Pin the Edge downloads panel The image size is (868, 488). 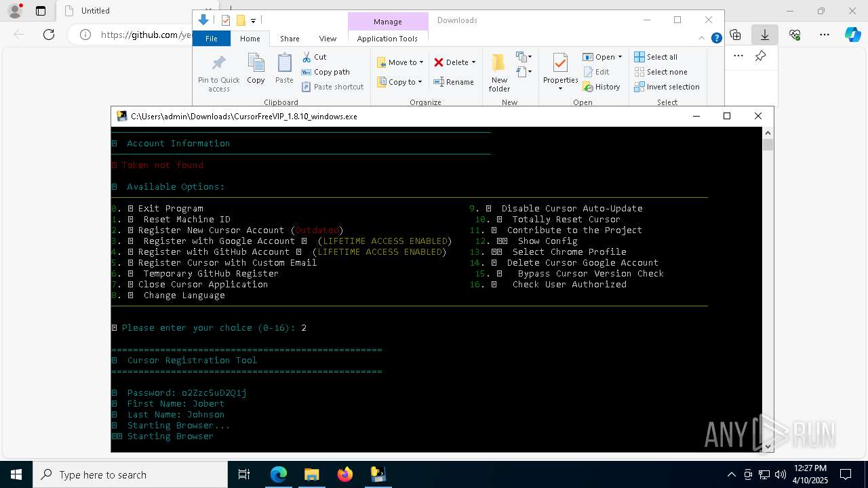click(761, 56)
